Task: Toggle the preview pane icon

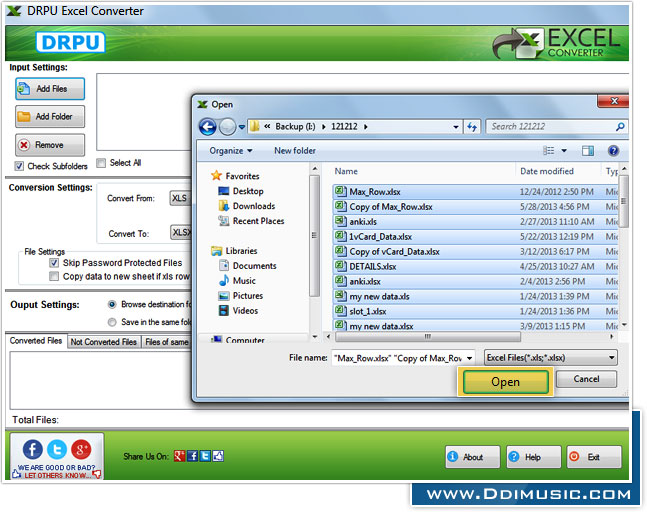Action: click(x=588, y=151)
